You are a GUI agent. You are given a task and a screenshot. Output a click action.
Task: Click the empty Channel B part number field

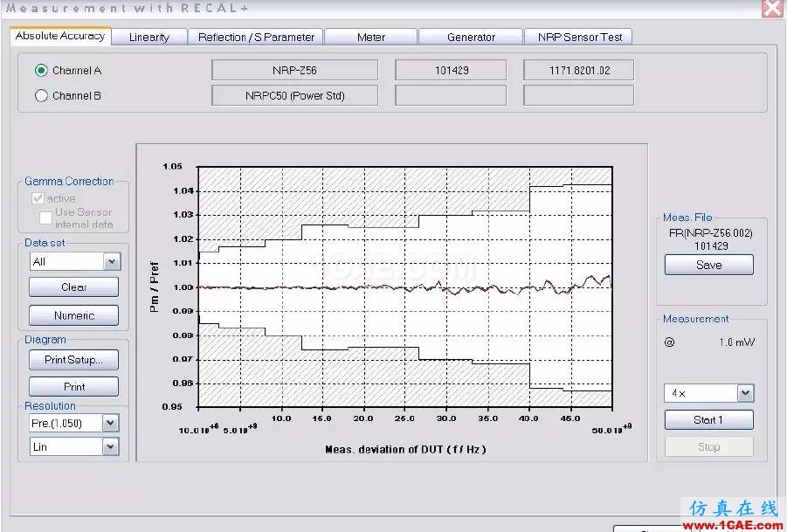point(579,95)
